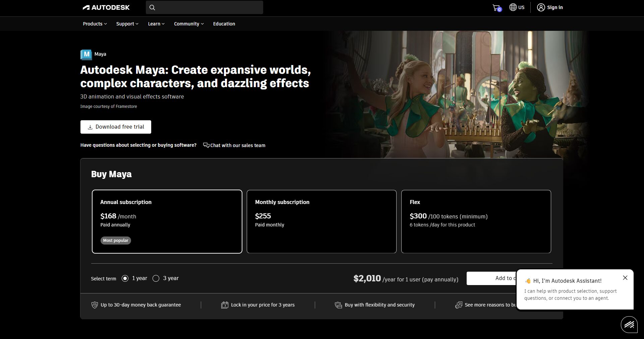Open the Autodesk Assistant chat bubble icon
The image size is (644, 339).
coord(629,324)
